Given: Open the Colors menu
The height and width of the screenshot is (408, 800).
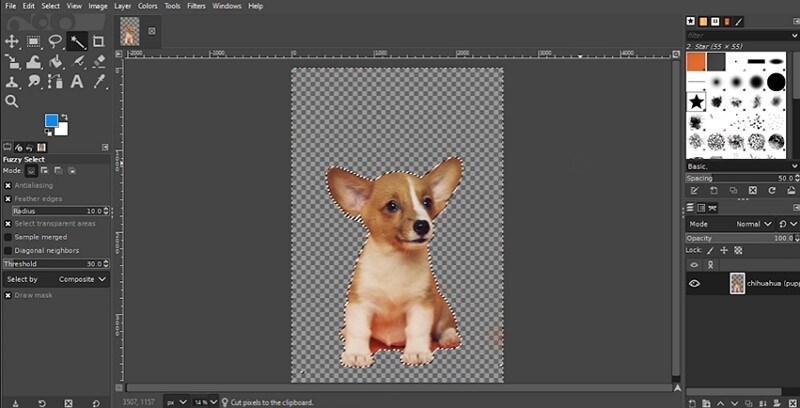Looking at the screenshot, I should [x=147, y=6].
